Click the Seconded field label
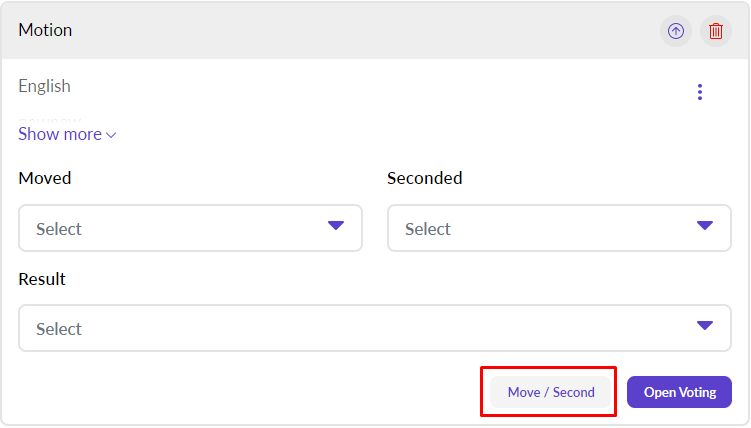The image size is (751, 428). coord(425,178)
